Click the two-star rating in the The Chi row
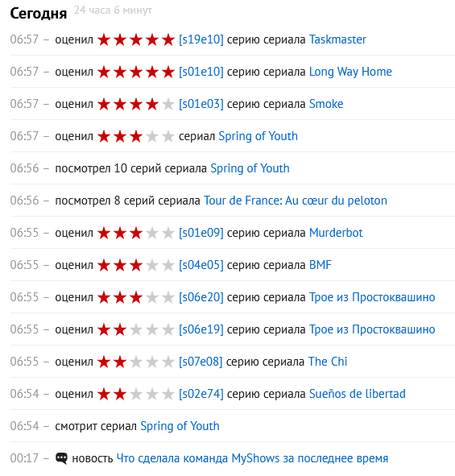This screenshot has width=455, height=476. [136, 362]
